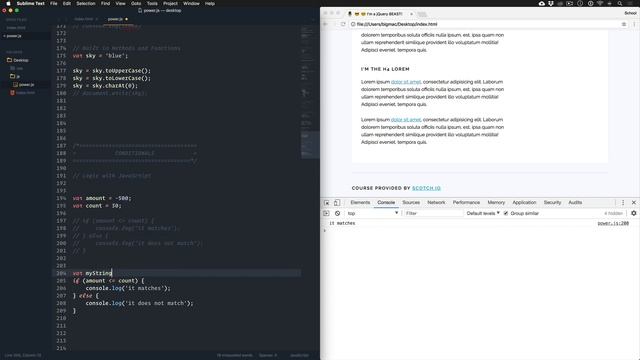
Task: Clear console with the ban icon
Action: point(338,213)
